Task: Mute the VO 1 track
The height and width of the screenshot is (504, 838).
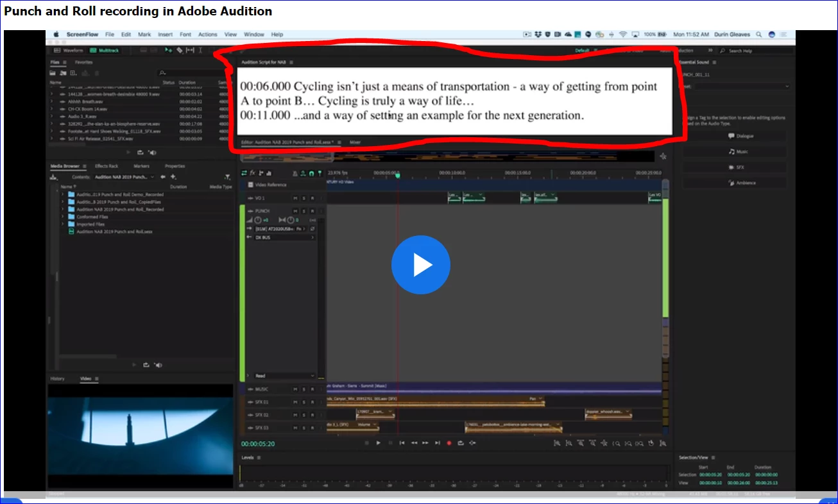Action: pyautogui.click(x=295, y=198)
